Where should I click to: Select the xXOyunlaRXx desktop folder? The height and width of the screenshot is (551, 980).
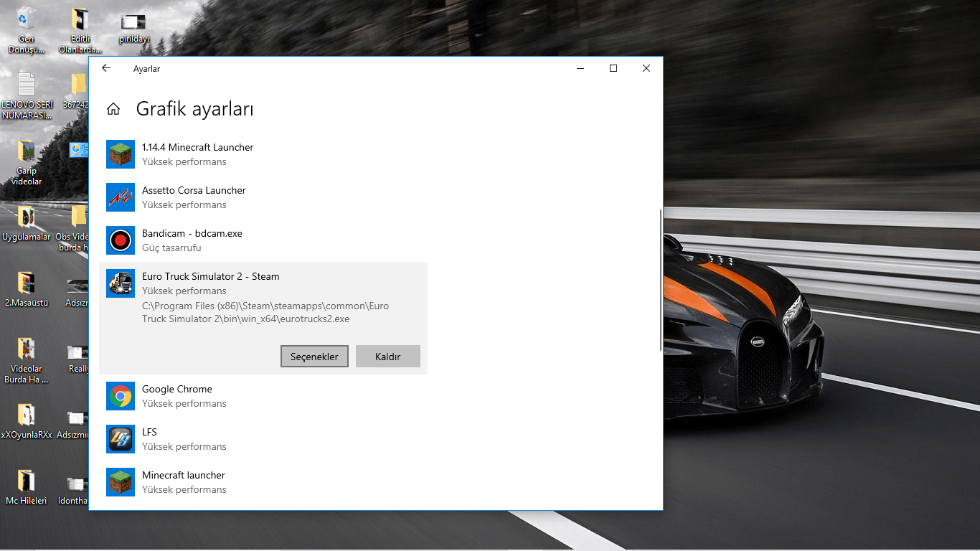[x=27, y=422]
